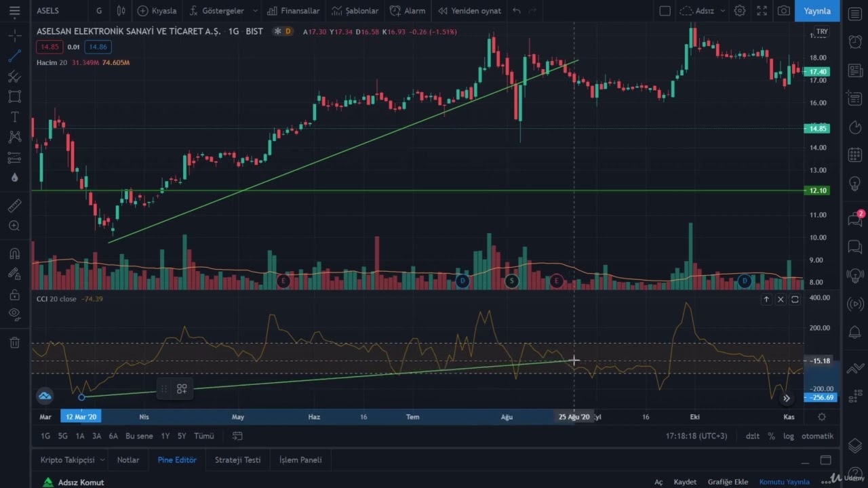The height and width of the screenshot is (488, 868).
Task: Maximize the CCI pane
Action: point(795,299)
